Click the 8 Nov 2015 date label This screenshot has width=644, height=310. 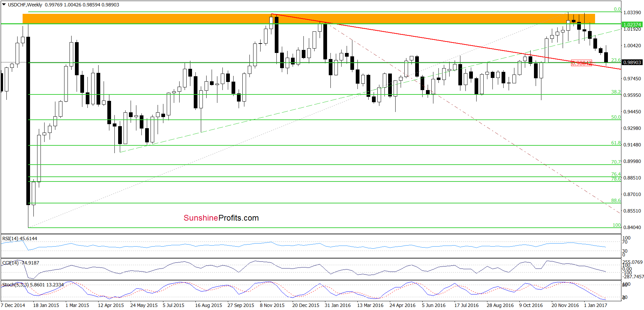point(272,305)
